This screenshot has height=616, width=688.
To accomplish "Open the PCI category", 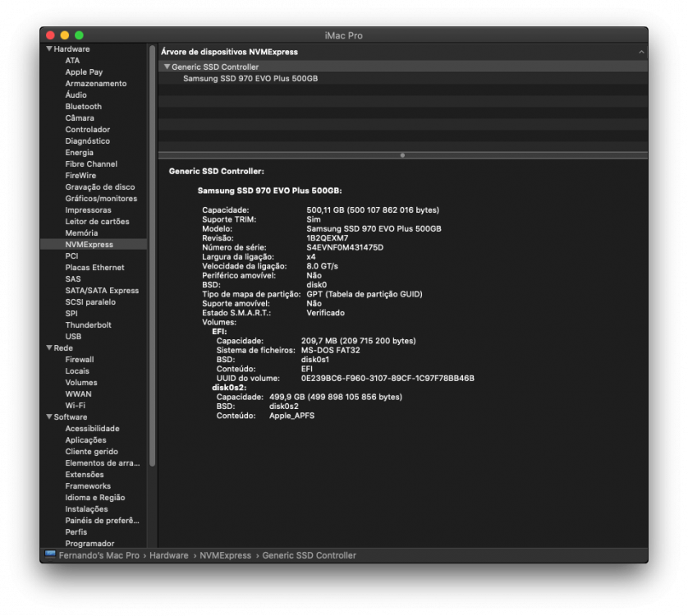I will [x=71, y=256].
